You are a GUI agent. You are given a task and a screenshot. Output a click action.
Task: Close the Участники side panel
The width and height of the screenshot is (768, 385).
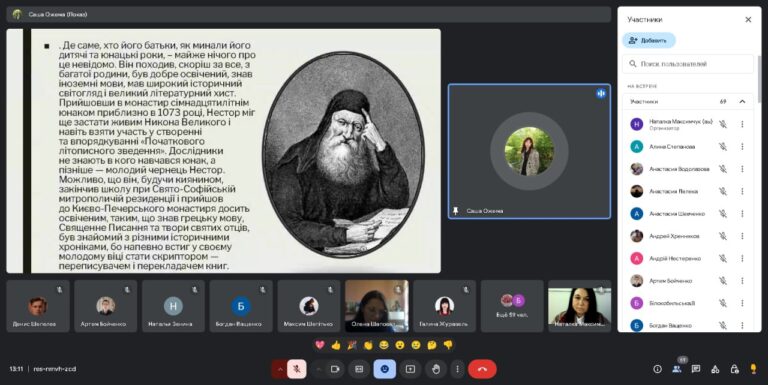click(748, 20)
